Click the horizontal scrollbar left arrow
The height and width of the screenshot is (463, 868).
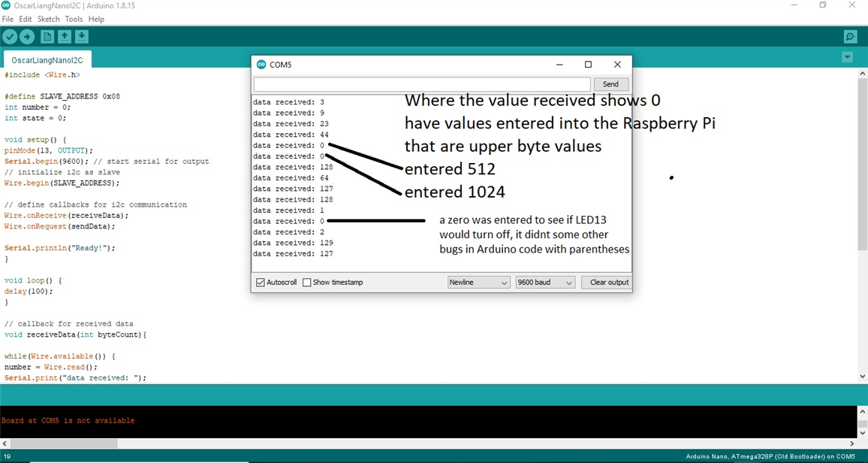[5, 443]
